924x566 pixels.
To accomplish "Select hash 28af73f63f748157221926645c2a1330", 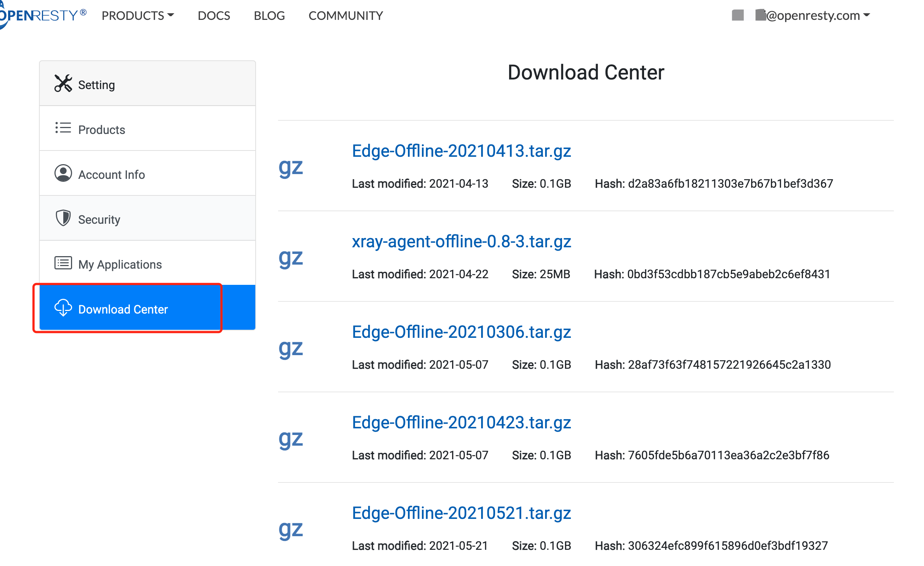I will coord(729,365).
